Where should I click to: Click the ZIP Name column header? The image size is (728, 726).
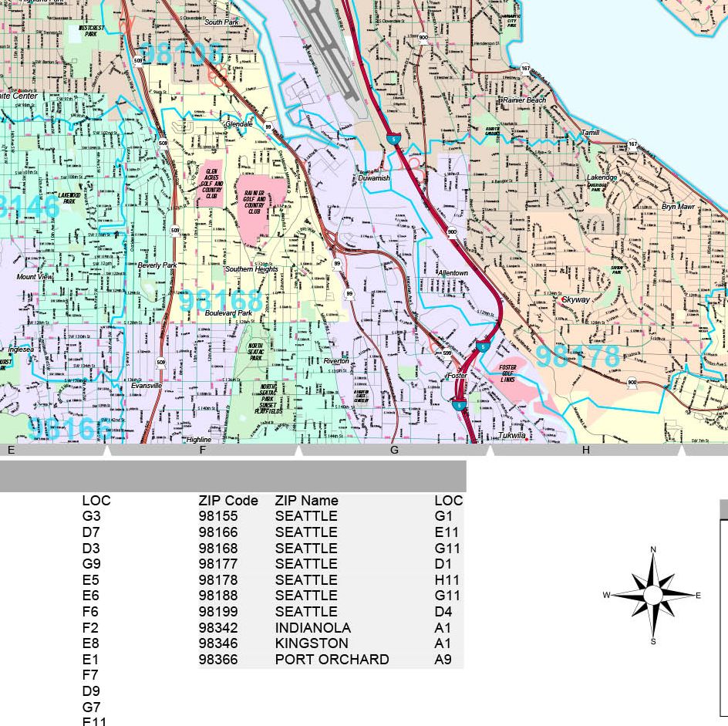tap(306, 501)
